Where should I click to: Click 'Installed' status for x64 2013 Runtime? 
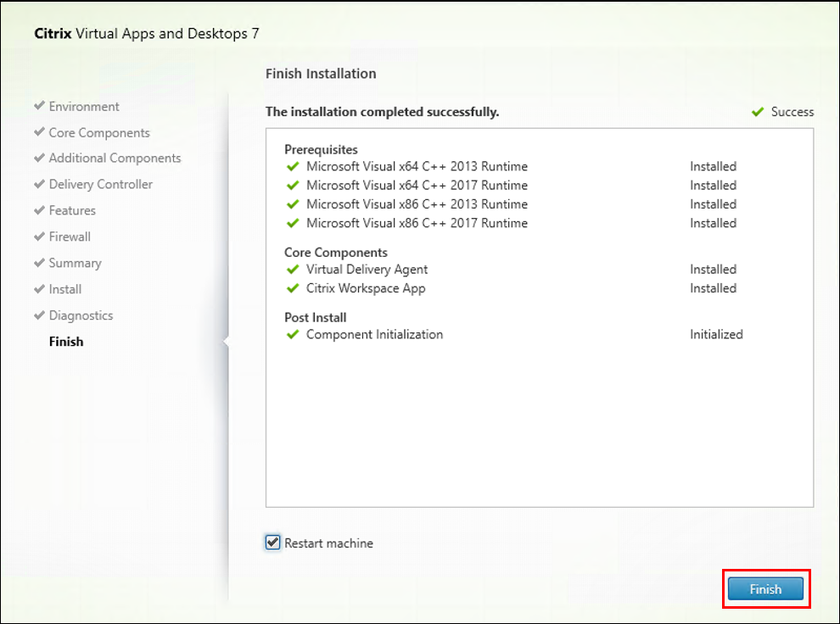(x=713, y=166)
